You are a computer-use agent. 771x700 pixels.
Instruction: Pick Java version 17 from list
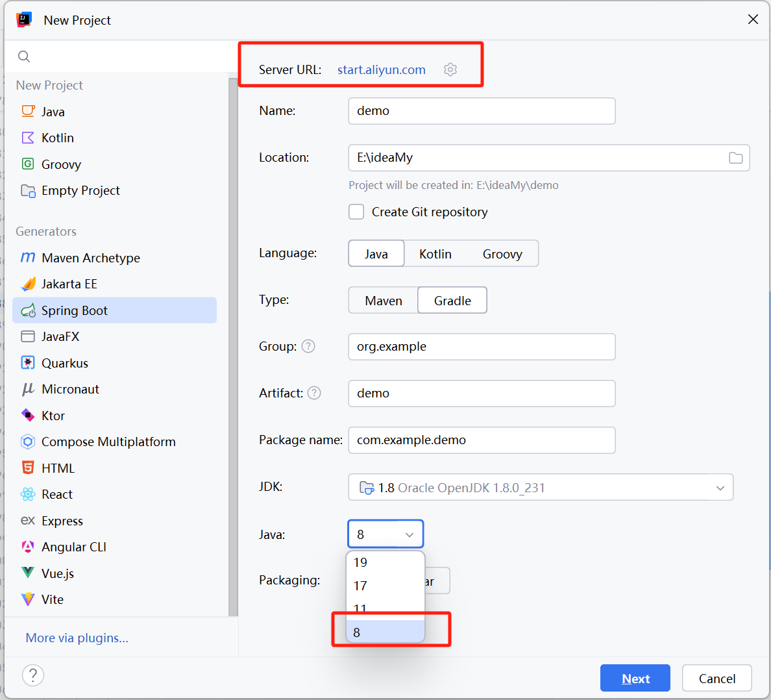(385, 585)
